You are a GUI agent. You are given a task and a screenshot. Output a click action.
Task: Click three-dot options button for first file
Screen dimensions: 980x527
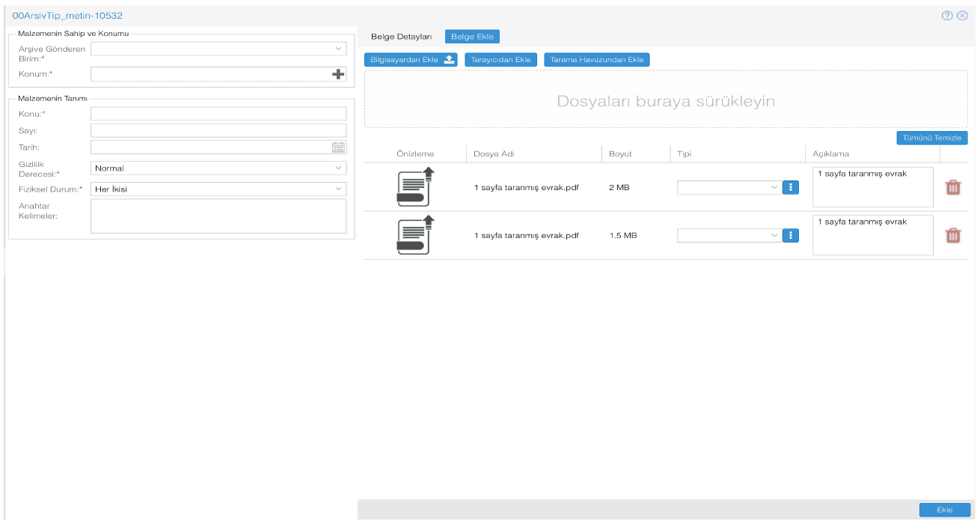tap(790, 187)
